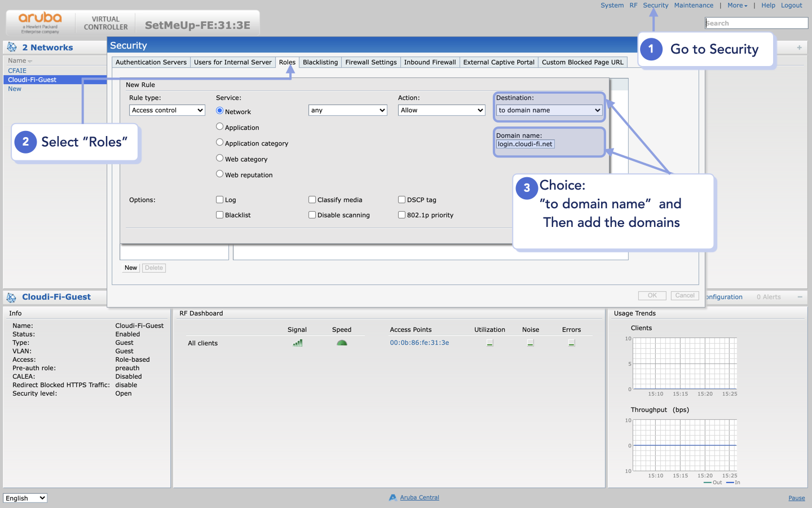812x508 pixels.
Task: Click the globe icon beside 2 Networks
Action: [x=11, y=47]
